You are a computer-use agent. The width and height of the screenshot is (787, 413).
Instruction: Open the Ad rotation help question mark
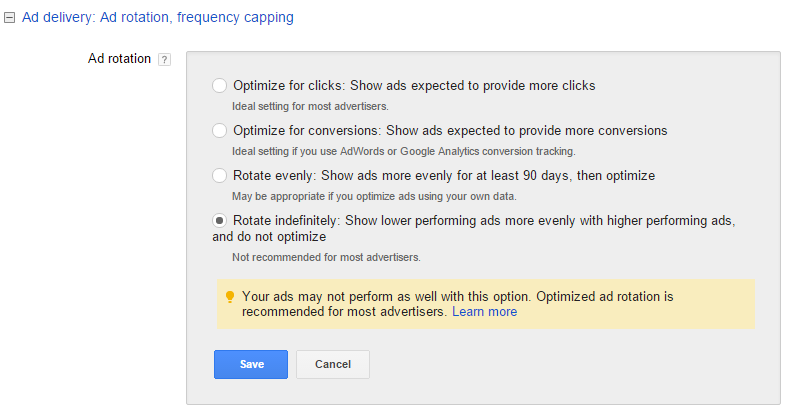(x=164, y=59)
